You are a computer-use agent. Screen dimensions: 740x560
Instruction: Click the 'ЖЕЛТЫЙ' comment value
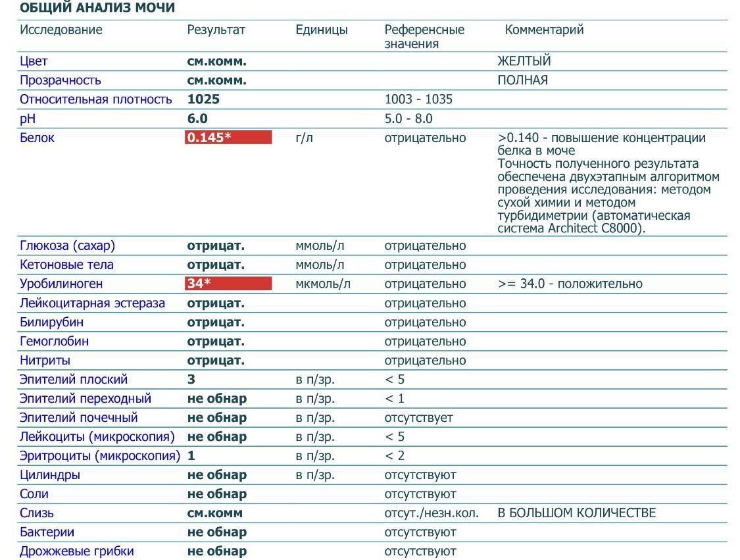[x=524, y=61]
